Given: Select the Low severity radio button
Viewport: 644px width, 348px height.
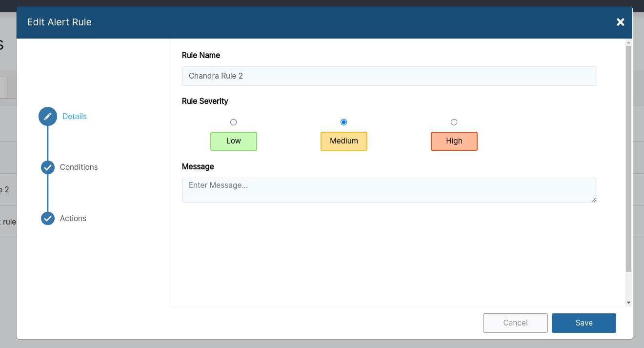Looking at the screenshot, I should pos(233,122).
